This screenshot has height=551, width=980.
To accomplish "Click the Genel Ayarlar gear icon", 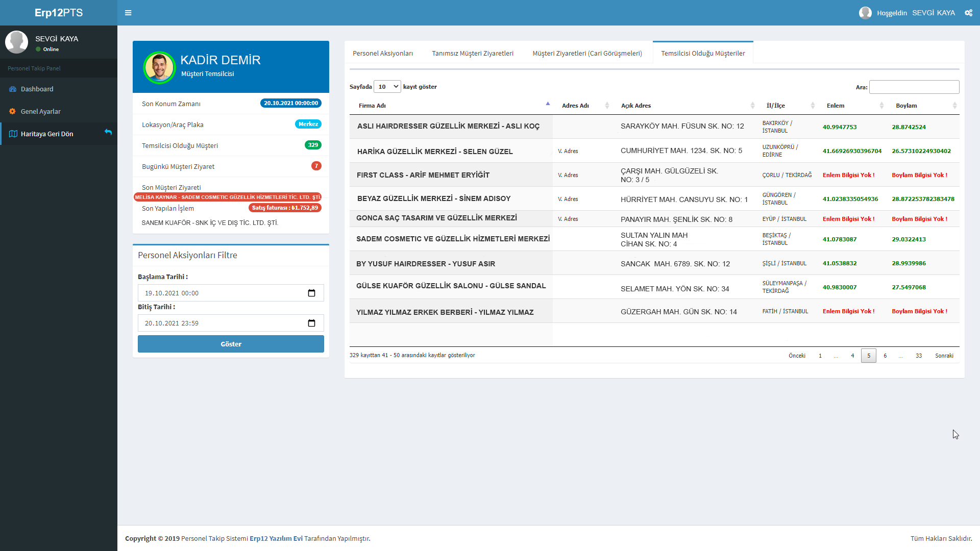I will point(13,111).
